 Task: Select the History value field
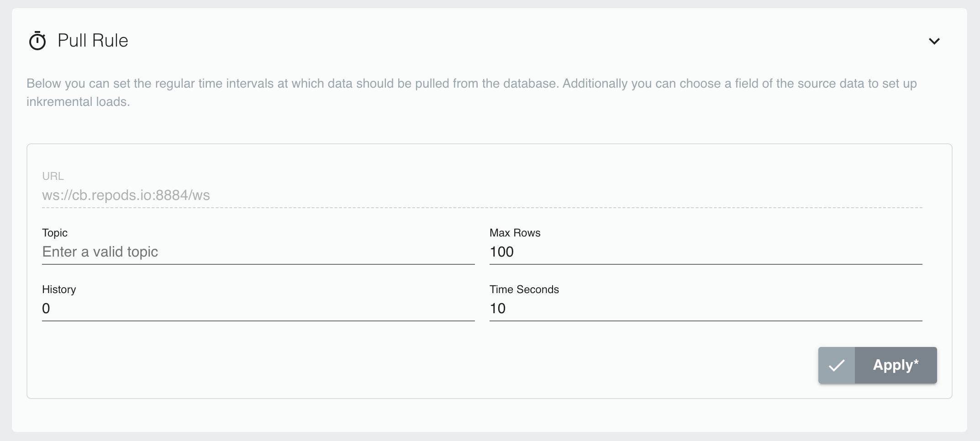click(258, 309)
